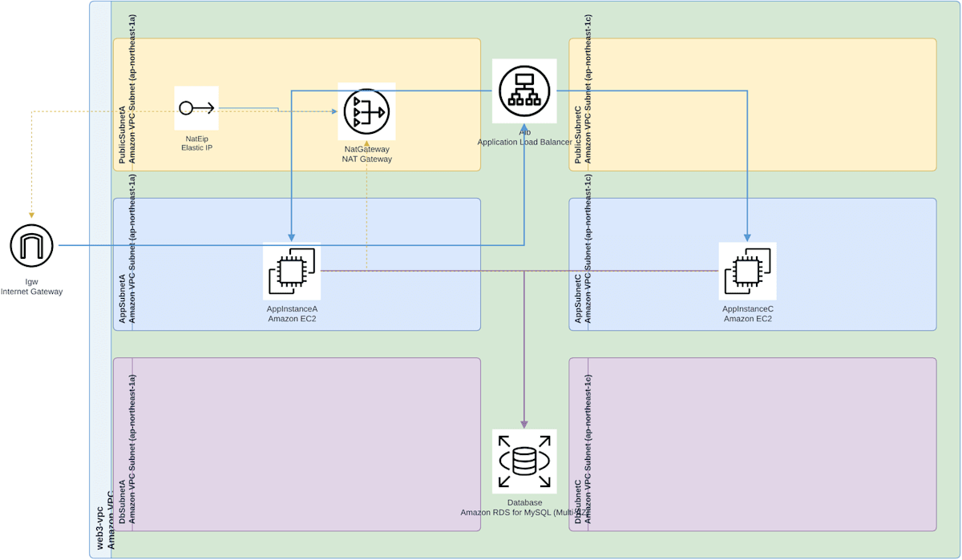Image resolution: width=962 pixels, height=560 pixels.
Task: Click the 'Database Amazon RDS for MySQL' label
Action: 524,507
